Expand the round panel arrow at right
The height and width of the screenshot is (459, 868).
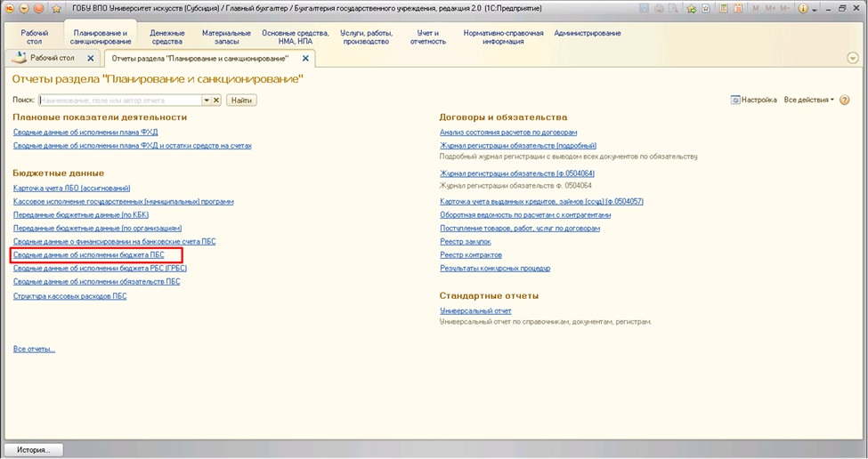[853, 59]
